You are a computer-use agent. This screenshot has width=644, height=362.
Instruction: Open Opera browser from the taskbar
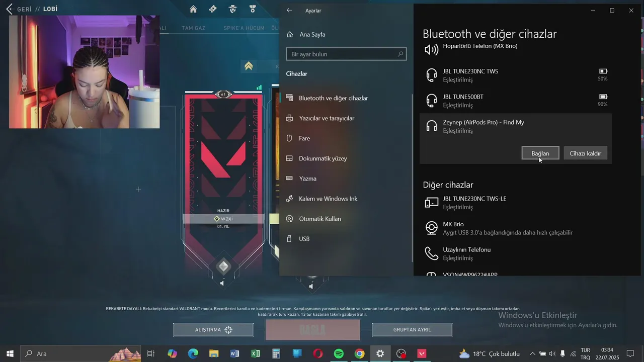point(318,353)
